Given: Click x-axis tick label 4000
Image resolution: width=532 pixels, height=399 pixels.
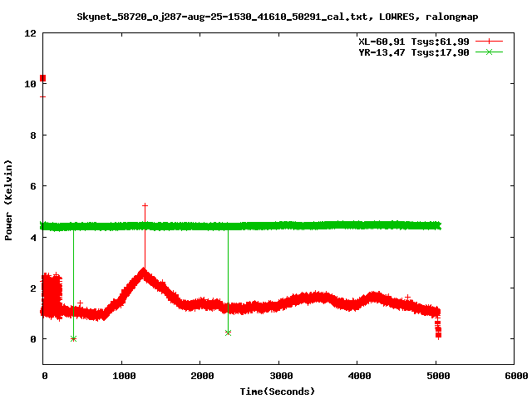Looking at the screenshot, I should pyautogui.click(x=359, y=376).
